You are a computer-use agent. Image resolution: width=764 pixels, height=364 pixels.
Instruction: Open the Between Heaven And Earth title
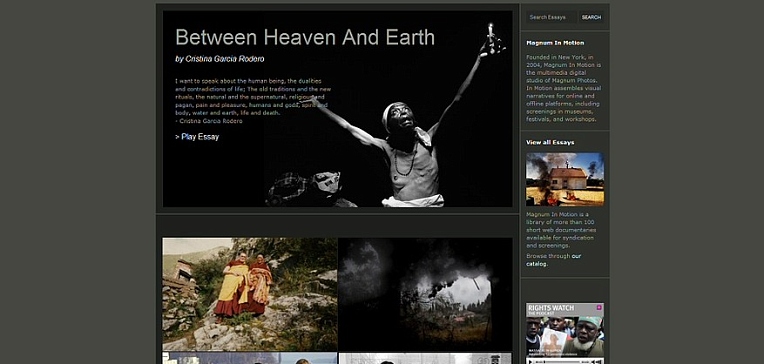tap(305, 37)
